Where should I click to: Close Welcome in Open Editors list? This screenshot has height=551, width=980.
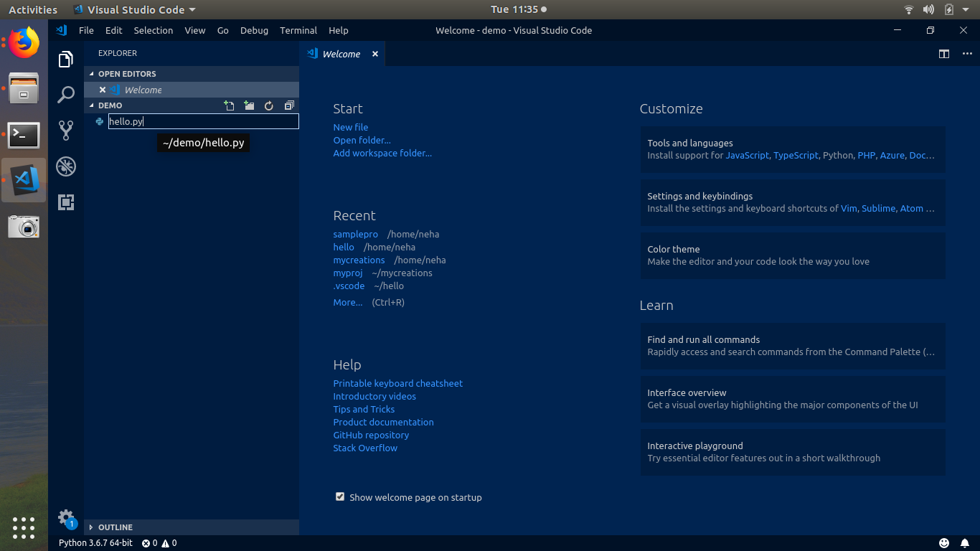pos(103,90)
